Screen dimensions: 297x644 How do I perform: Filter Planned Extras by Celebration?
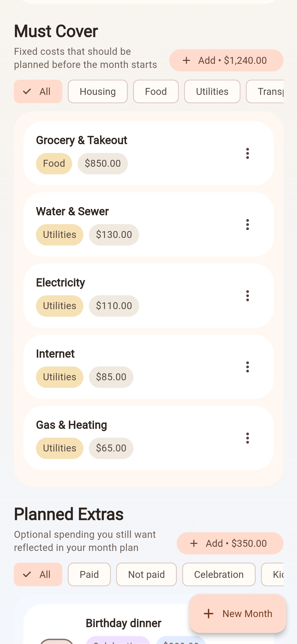tap(218, 574)
